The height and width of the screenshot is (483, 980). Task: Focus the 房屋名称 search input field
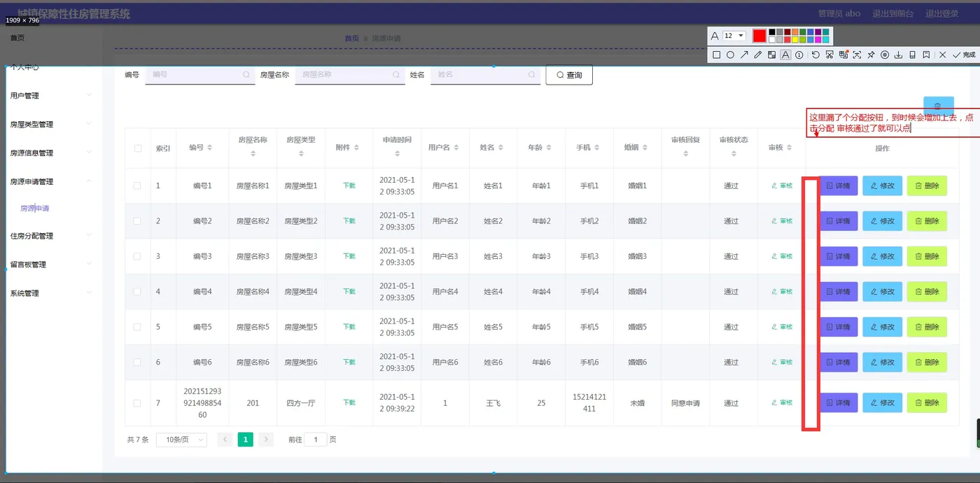coord(350,74)
